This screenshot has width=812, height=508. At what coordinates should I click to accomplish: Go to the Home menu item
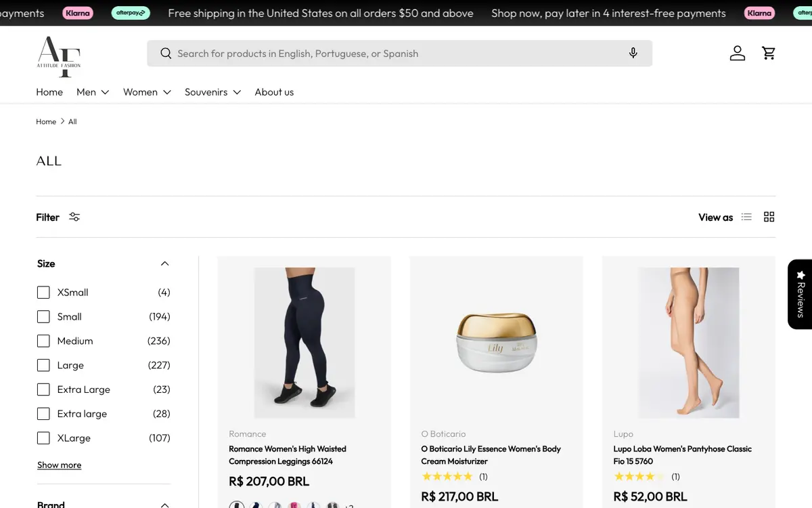coord(49,92)
